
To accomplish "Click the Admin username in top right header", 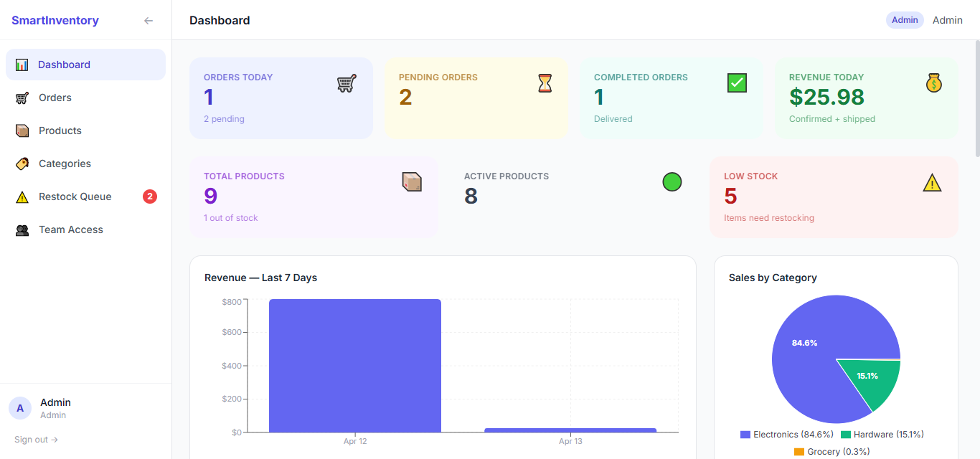I will pyautogui.click(x=948, y=20).
